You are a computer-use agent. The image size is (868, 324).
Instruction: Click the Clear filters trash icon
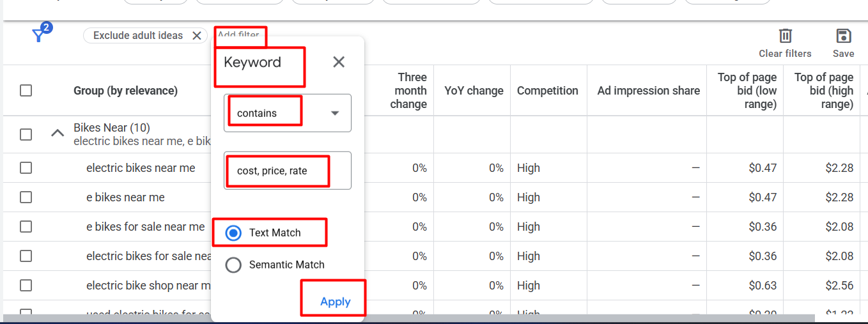pos(785,36)
